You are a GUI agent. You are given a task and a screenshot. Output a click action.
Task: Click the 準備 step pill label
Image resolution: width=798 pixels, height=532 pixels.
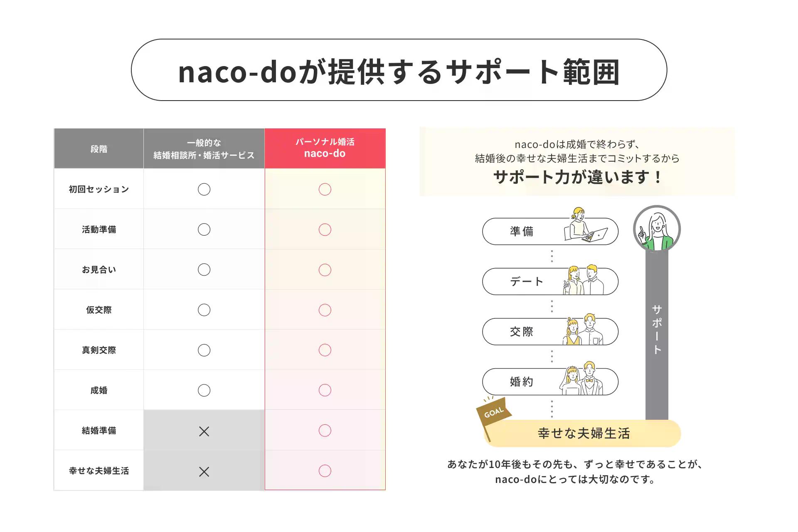pos(522,232)
